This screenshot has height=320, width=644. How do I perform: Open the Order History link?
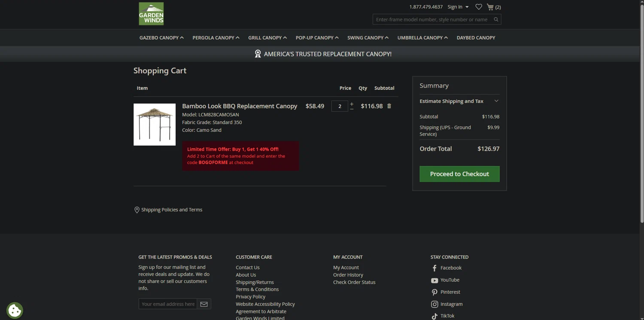348,275
